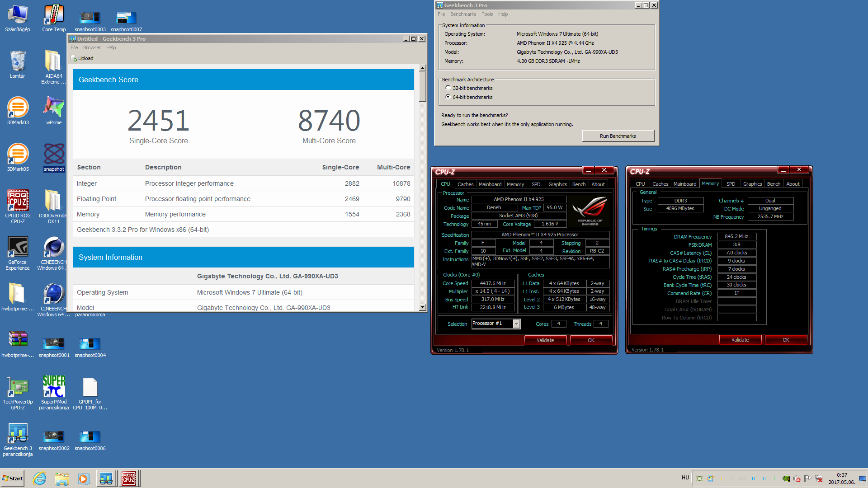Click the Geekbench results scrollbar down arrow

(422, 307)
